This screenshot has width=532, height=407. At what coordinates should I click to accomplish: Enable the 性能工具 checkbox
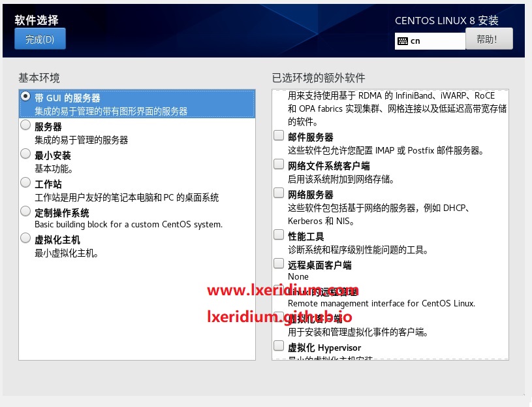(x=279, y=235)
